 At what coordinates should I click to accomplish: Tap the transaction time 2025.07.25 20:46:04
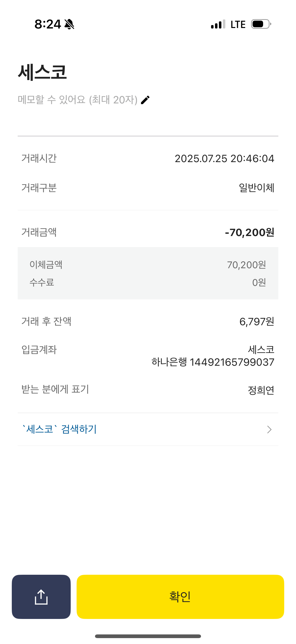[224, 158]
